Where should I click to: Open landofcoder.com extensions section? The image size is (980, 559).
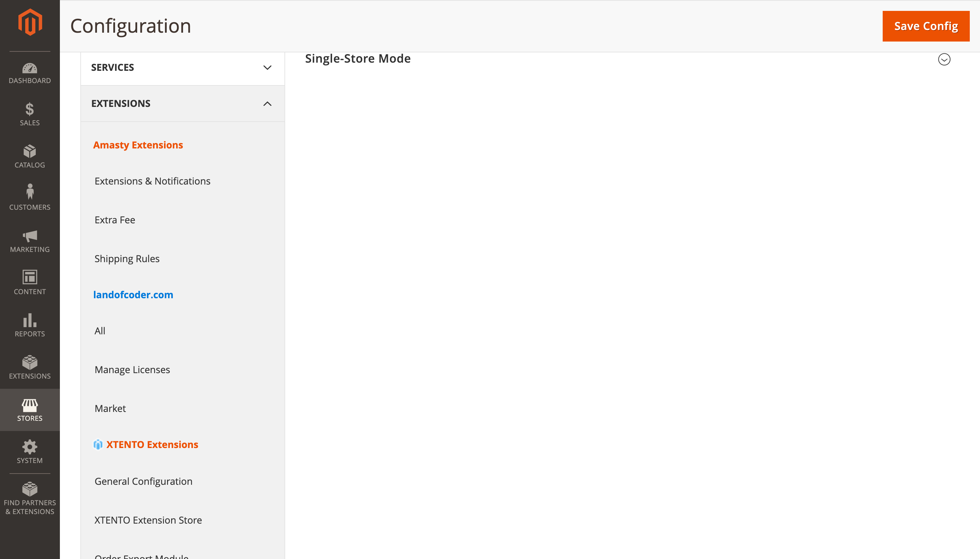click(x=133, y=294)
